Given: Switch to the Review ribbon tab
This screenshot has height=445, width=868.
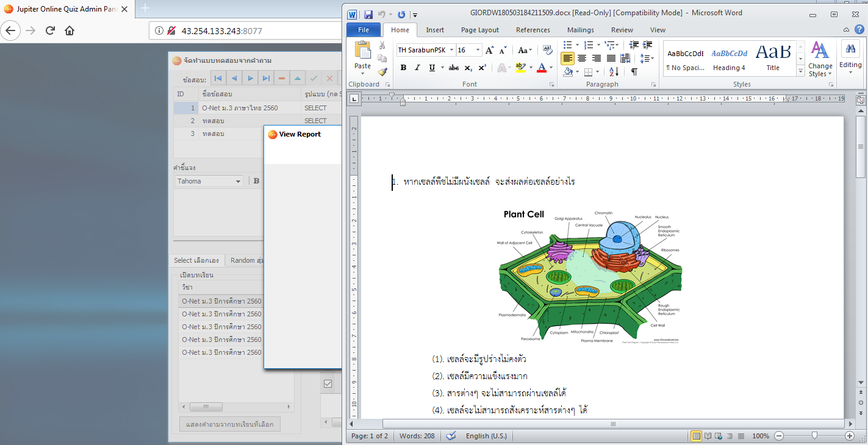Looking at the screenshot, I should (x=622, y=30).
